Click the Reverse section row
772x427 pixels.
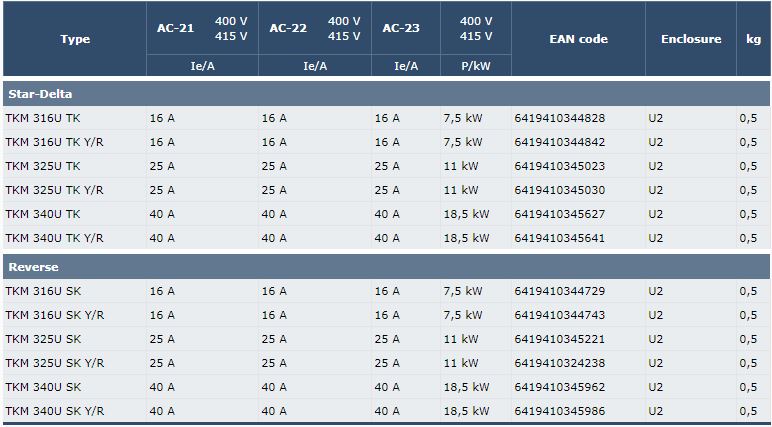tap(386, 267)
